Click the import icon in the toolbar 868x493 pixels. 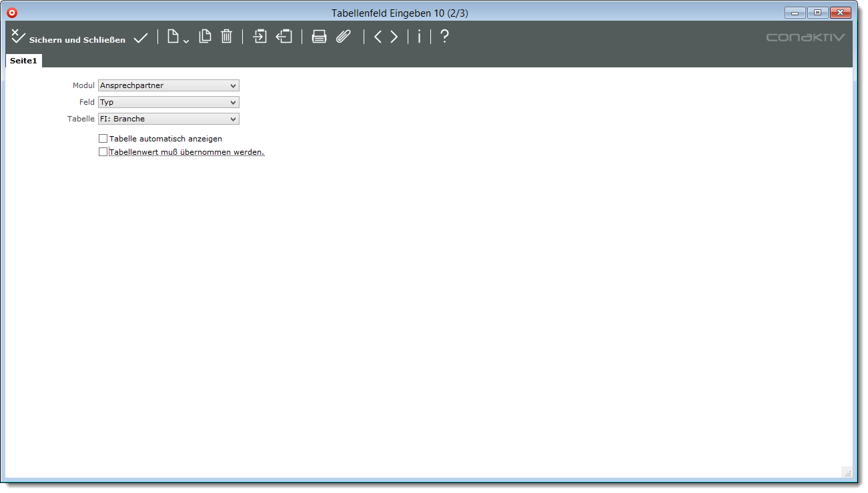click(260, 37)
